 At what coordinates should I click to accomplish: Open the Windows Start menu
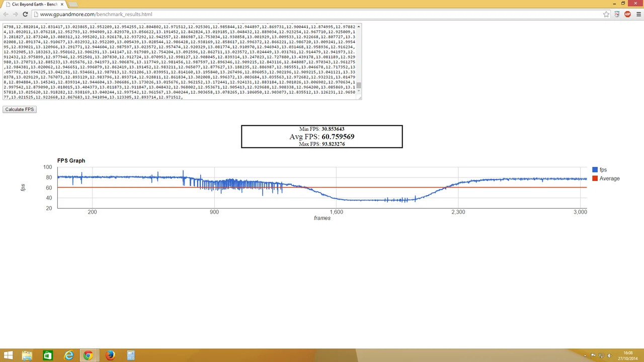coord(8,356)
